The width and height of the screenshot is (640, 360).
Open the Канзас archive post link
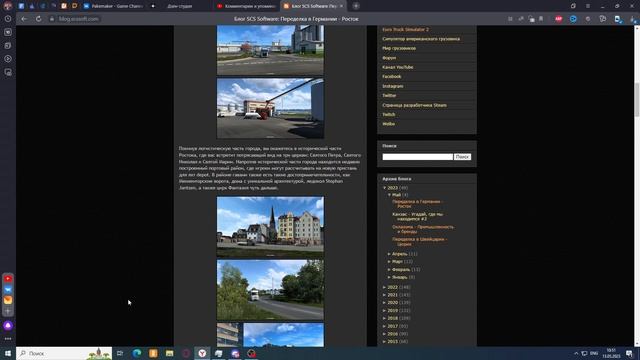[x=418, y=216]
